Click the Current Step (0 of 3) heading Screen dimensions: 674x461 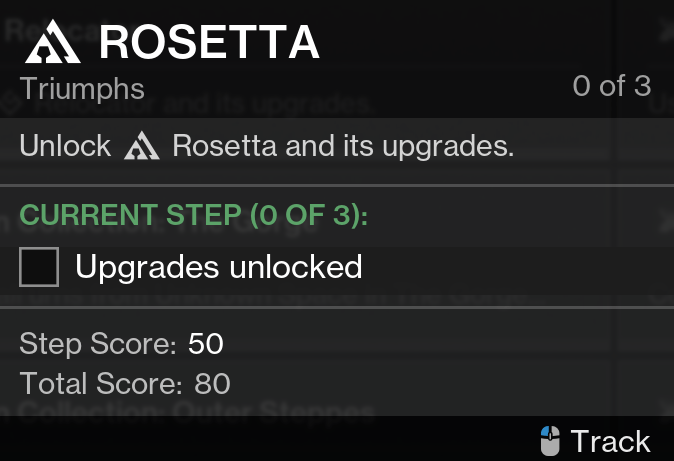(x=193, y=214)
